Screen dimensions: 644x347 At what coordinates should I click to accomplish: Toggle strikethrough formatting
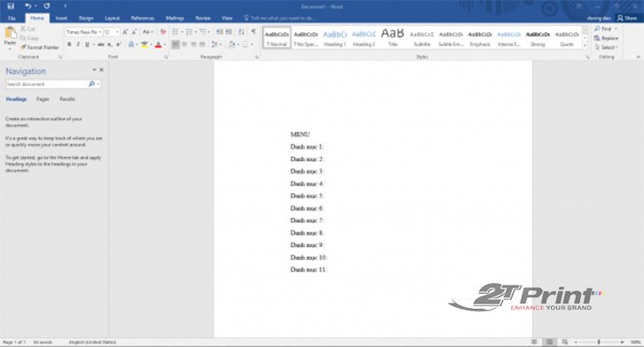[101, 44]
